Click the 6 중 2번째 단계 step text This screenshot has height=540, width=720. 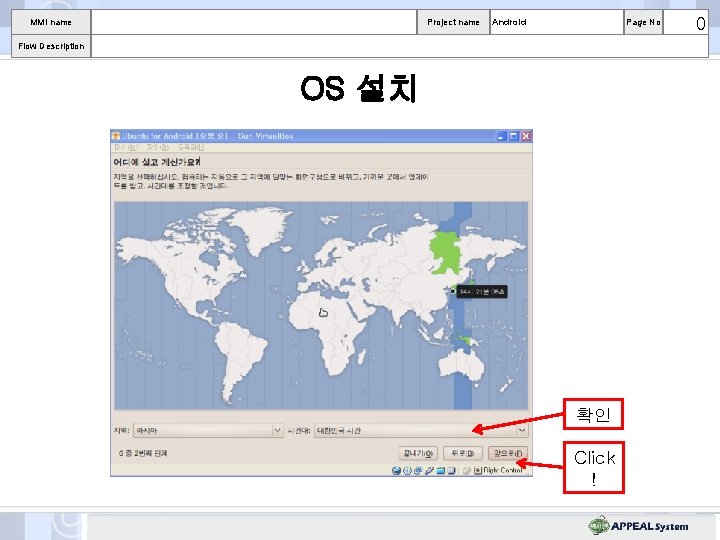[143, 453]
